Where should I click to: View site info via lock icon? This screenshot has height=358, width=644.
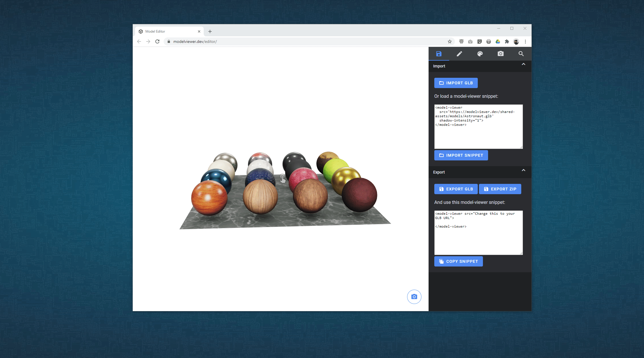pyautogui.click(x=169, y=42)
